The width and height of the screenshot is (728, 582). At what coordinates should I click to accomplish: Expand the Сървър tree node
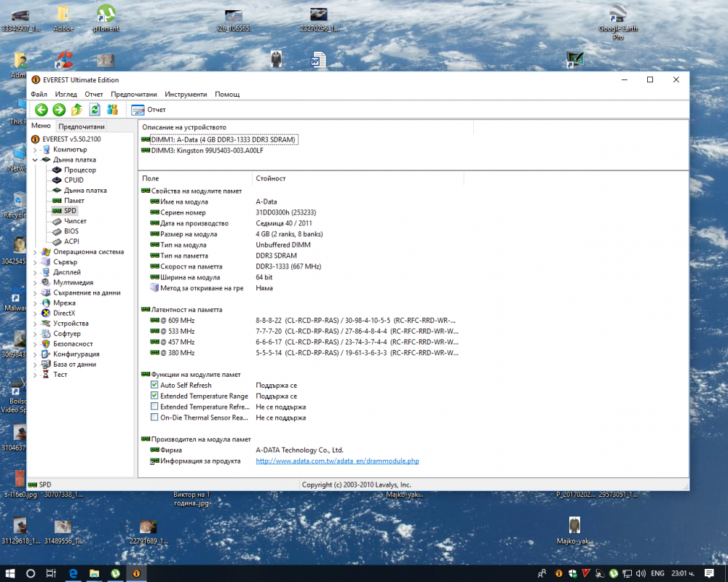pyautogui.click(x=35, y=262)
